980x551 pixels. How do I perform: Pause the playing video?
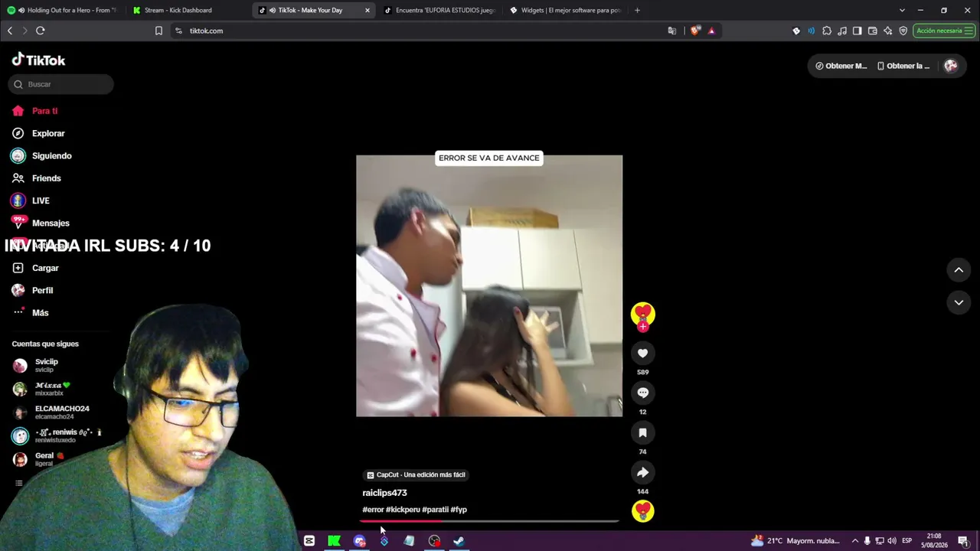(x=489, y=286)
